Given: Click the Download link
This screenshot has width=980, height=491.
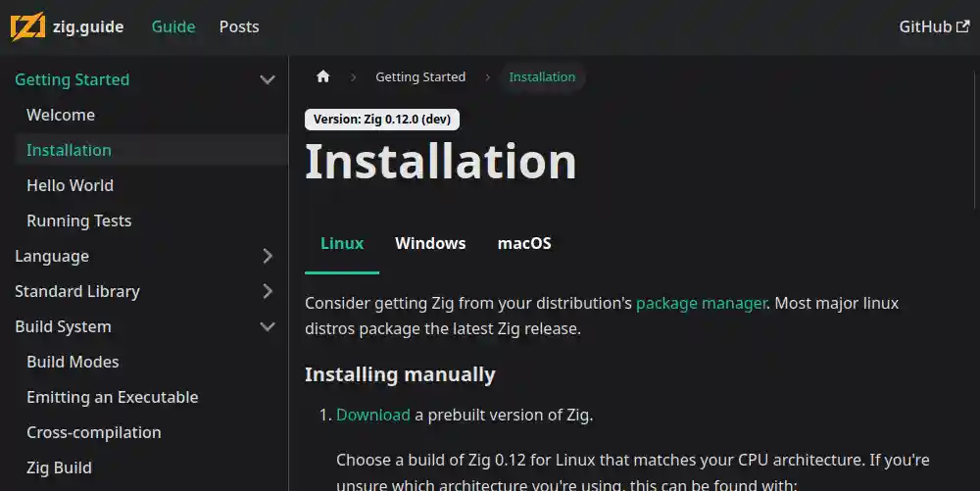Looking at the screenshot, I should 372,416.
